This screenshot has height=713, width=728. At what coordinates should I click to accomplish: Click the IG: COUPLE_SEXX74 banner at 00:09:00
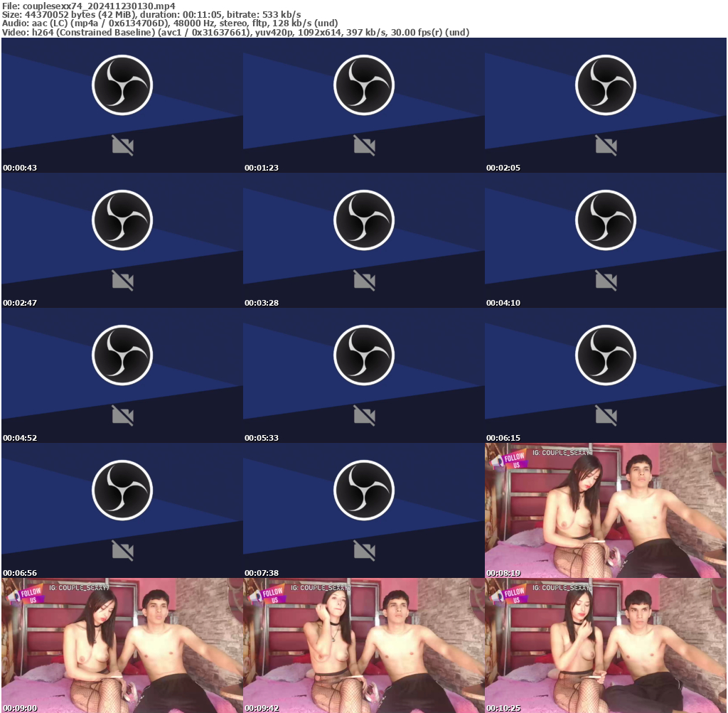tap(80, 587)
